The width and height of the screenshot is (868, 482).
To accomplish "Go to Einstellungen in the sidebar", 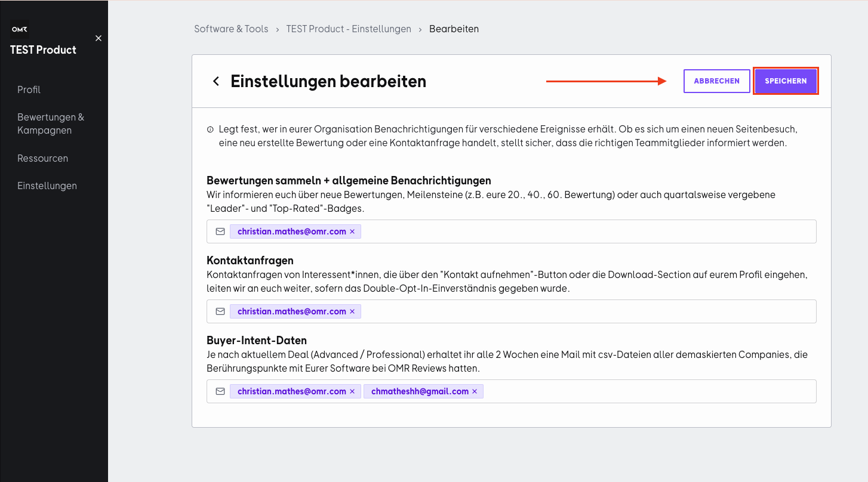I will click(x=47, y=186).
